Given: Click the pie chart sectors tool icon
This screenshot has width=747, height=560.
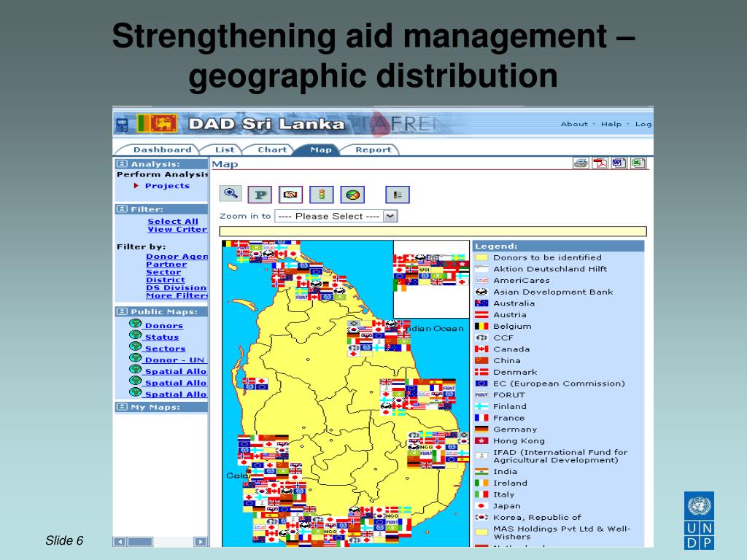Looking at the screenshot, I should click(x=352, y=194).
